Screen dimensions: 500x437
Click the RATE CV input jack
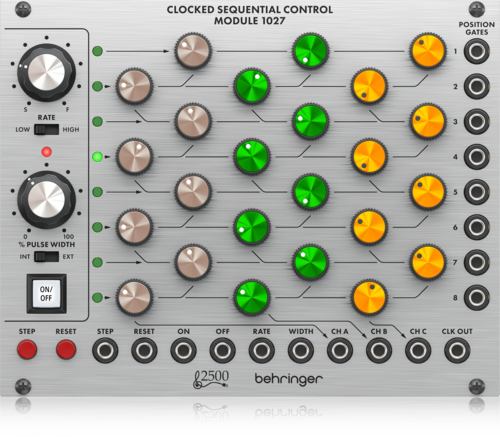[x=262, y=350]
